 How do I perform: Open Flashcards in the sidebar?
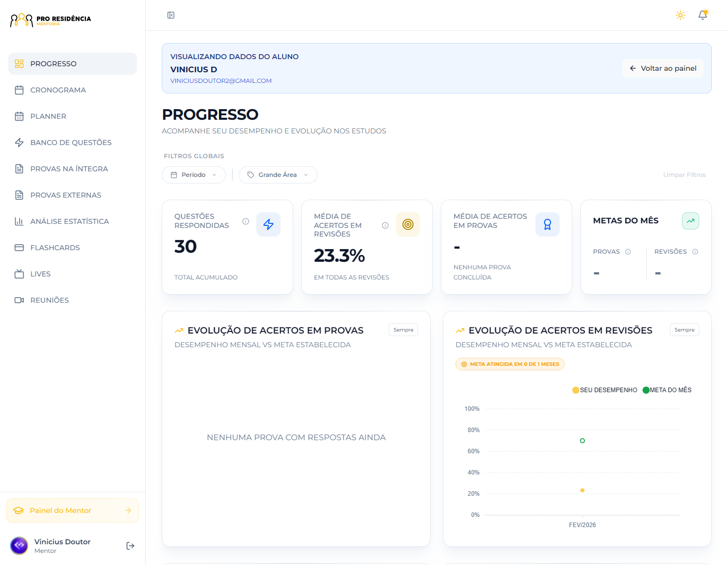72,248
